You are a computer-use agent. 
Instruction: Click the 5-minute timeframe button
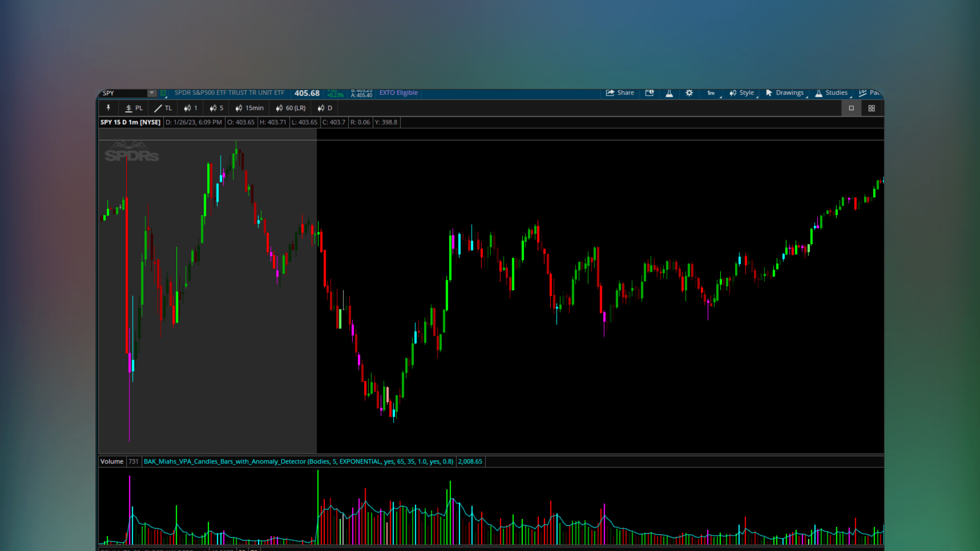pos(216,108)
